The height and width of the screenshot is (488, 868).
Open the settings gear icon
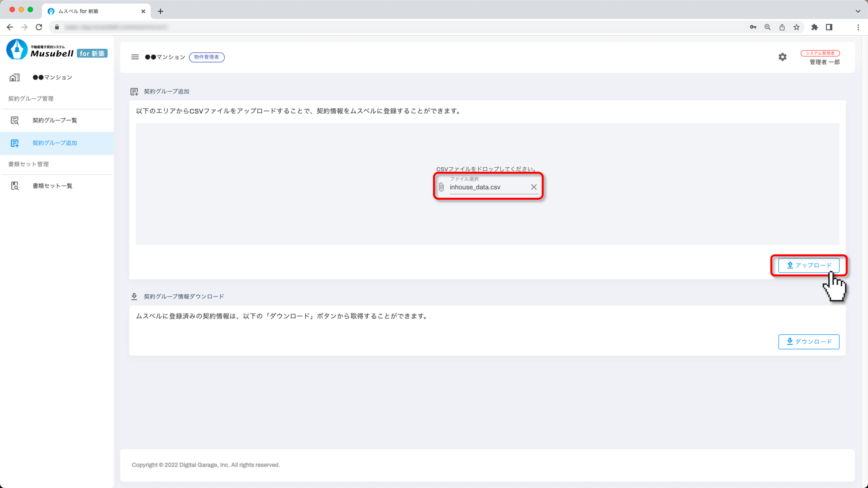click(782, 57)
